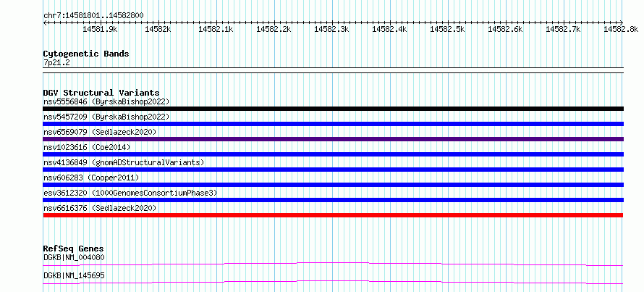Screen dimensions: 644x292
Task: Click the 7p21.2 cytogenetic band bar
Action: click(x=333, y=70)
